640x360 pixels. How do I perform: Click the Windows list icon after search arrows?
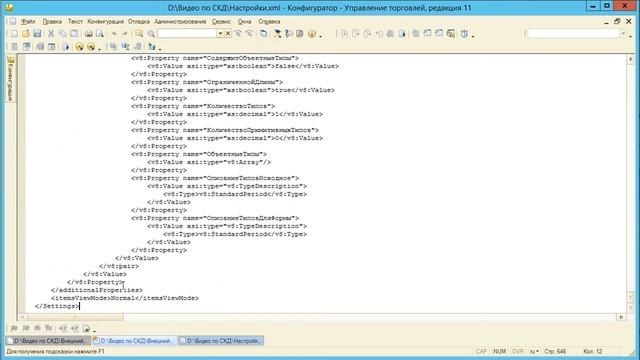coord(264,33)
